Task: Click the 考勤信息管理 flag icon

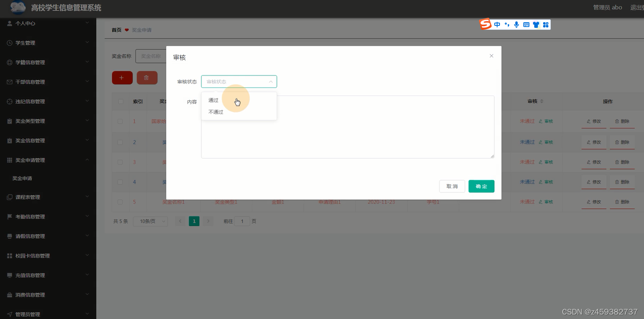Action: pyautogui.click(x=10, y=217)
